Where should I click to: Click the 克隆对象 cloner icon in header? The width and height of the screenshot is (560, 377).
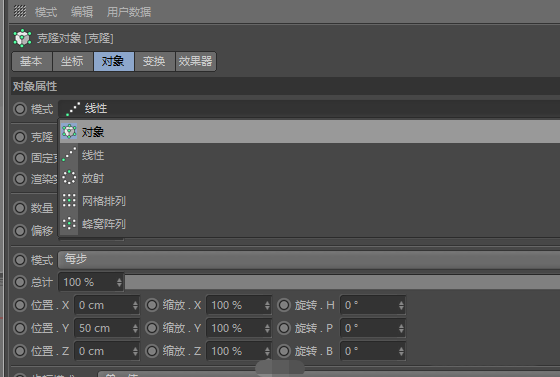(x=22, y=38)
